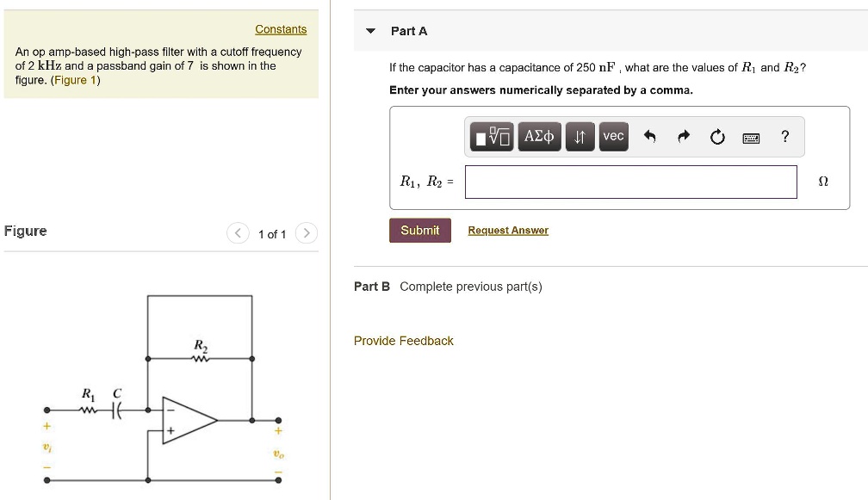The image size is (868, 500).
Task: Click inside the R1, R2 answer field
Action: [630, 182]
